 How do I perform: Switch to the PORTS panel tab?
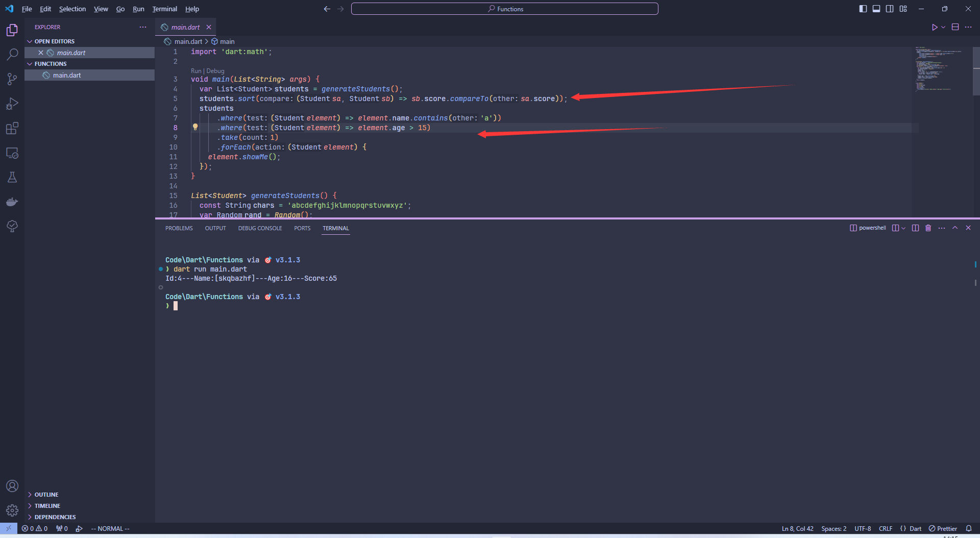302,228
